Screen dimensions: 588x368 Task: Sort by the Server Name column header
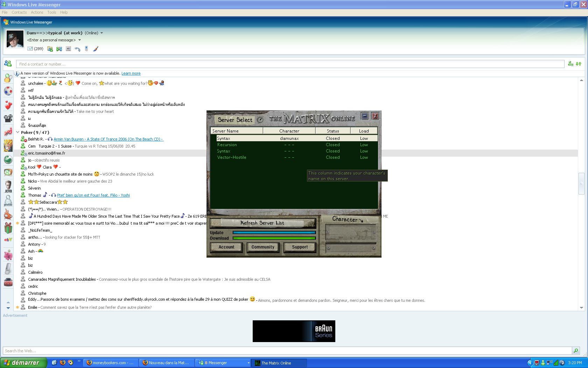click(x=237, y=131)
